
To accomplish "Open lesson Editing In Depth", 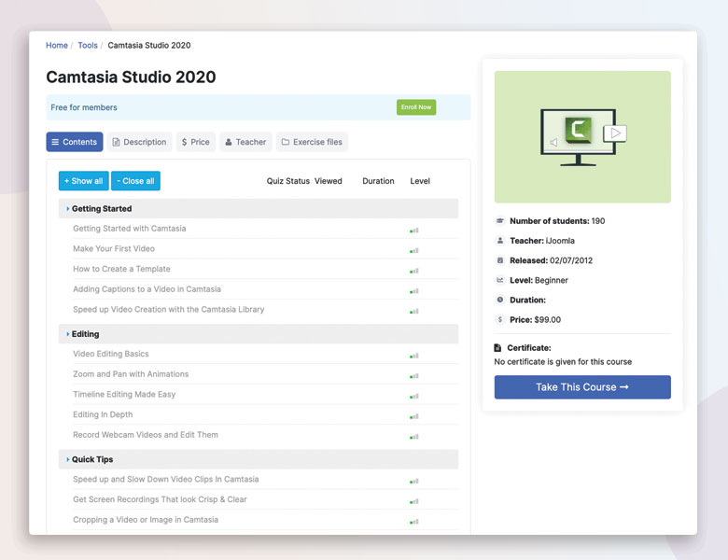I will pyautogui.click(x=103, y=414).
